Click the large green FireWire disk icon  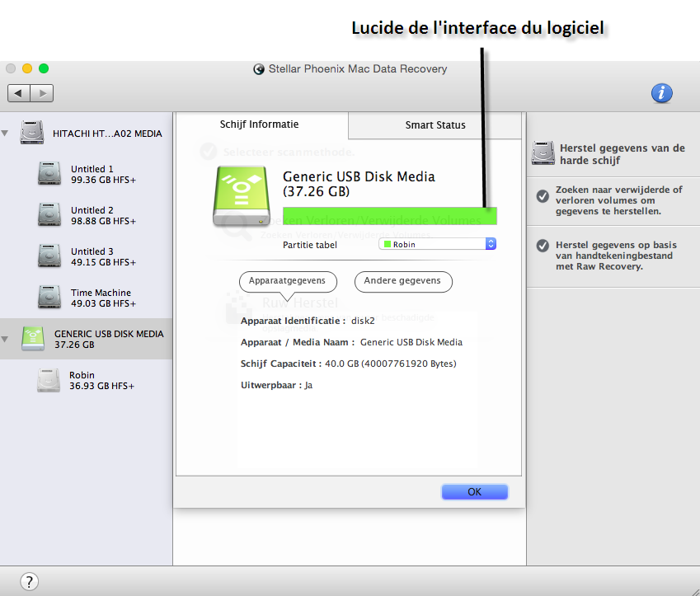click(x=242, y=195)
